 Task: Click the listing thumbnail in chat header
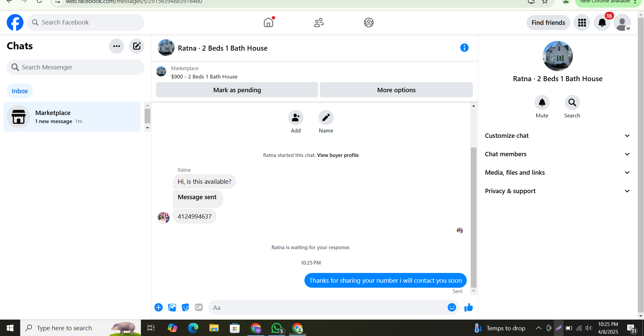click(x=166, y=48)
